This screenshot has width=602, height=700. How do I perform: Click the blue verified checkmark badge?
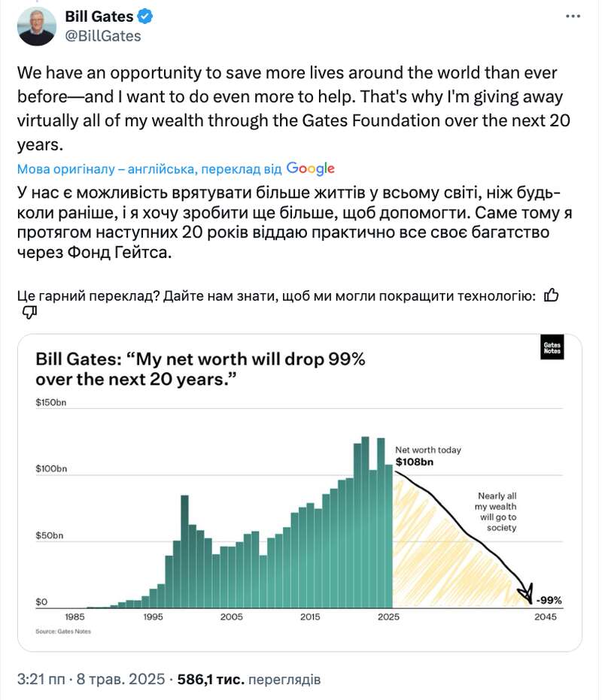pyautogui.click(x=146, y=17)
